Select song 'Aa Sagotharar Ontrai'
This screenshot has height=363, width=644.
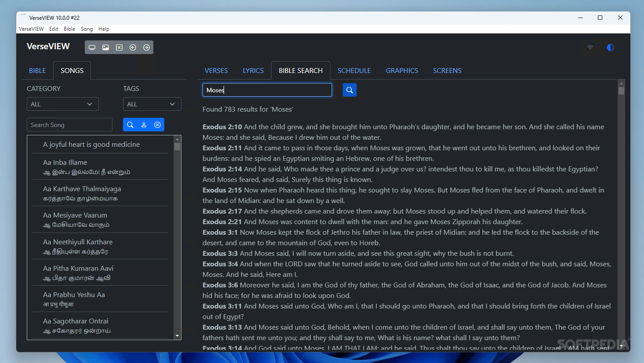(x=100, y=326)
